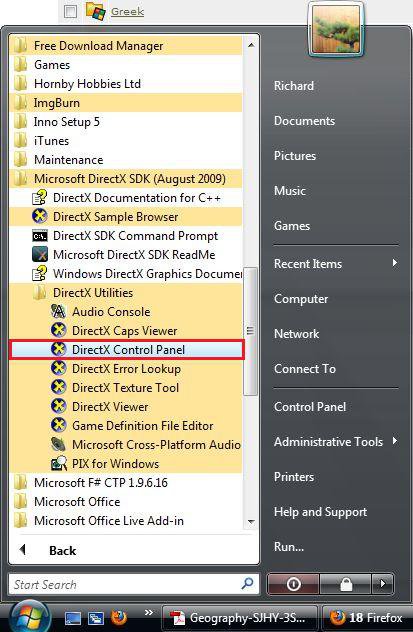Open DirectX SDK Command Prompt icon
413x632 pixels.
[x=40, y=236]
